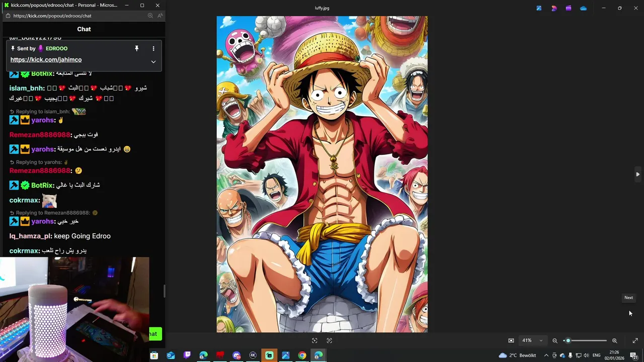Click the read aloud icon in address bar
644x362 pixels.
(160, 16)
